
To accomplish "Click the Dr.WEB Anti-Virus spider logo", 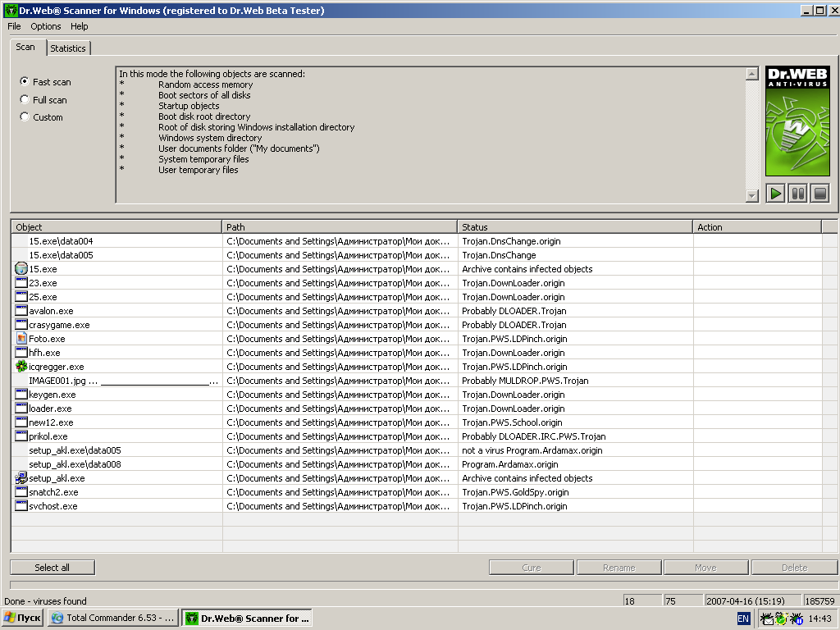I will point(797,121).
